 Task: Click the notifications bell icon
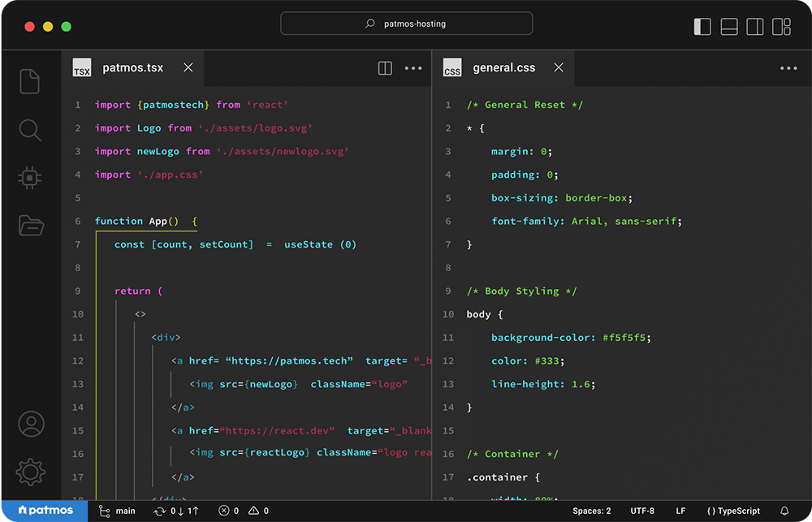pyautogui.click(x=784, y=511)
